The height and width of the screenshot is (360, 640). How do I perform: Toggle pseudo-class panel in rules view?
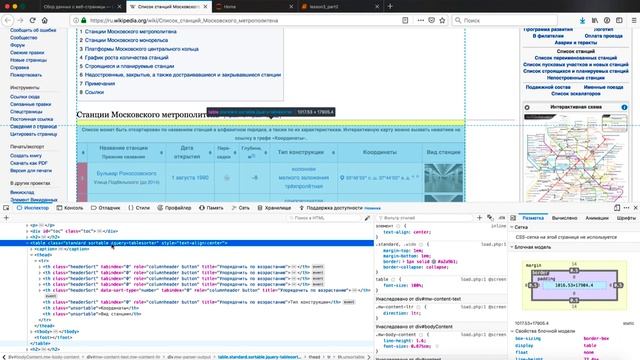(x=490, y=218)
